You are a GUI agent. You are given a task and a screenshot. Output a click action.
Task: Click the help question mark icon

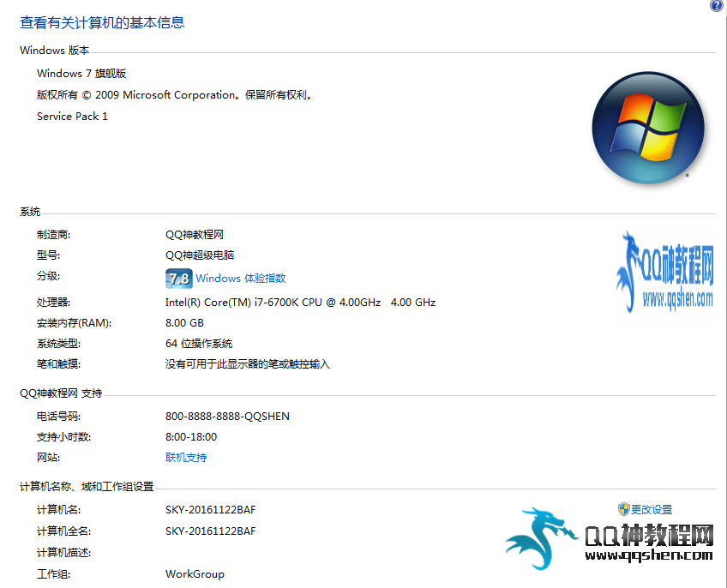coord(717,5)
